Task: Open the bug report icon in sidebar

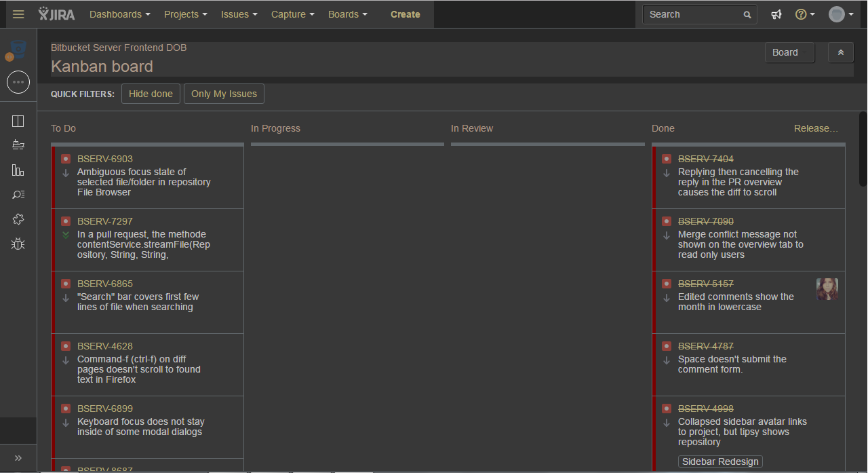Action: [x=18, y=243]
